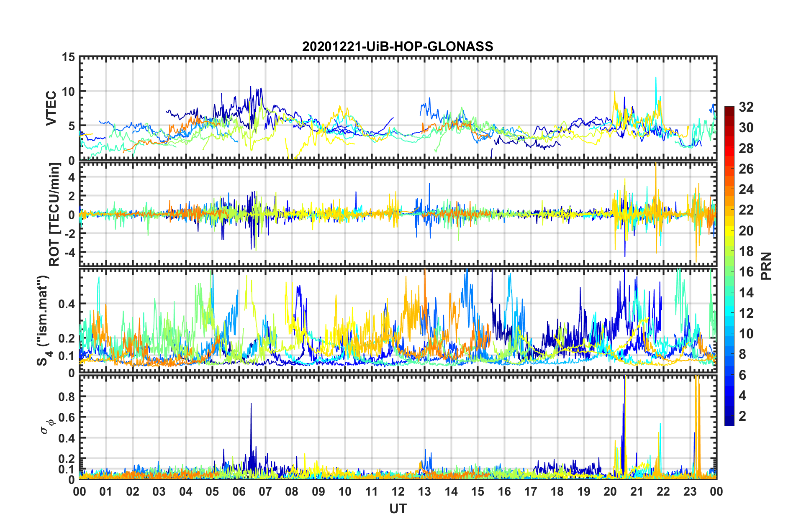
Task: Click the VTEC y-axis label
Action: tap(51, 108)
